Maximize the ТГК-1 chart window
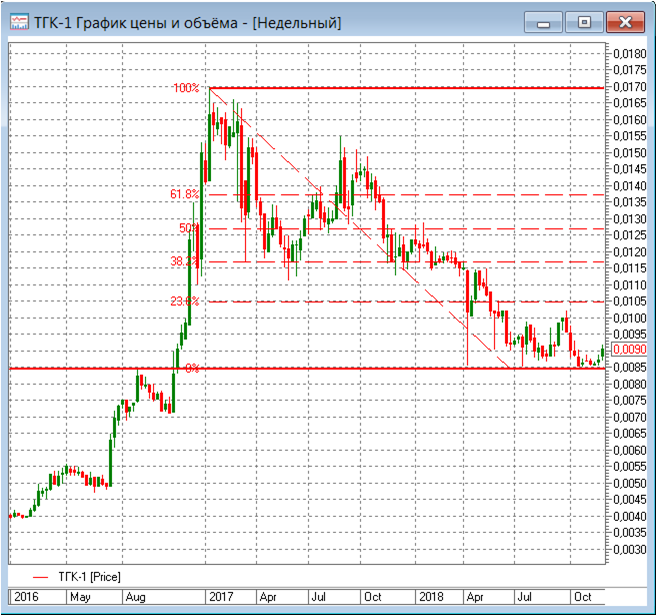Image resolution: width=657 pixels, height=616 pixels. pyautogui.click(x=583, y=21)
